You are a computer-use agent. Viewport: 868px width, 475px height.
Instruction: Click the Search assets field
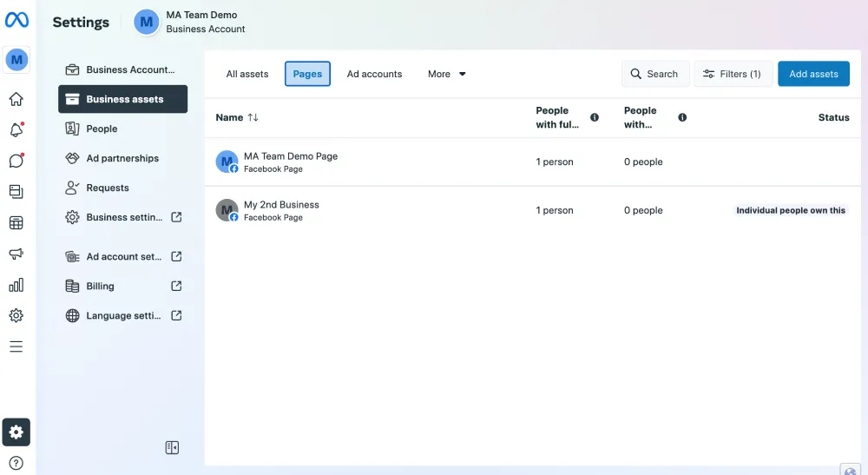tap(655, 74)
